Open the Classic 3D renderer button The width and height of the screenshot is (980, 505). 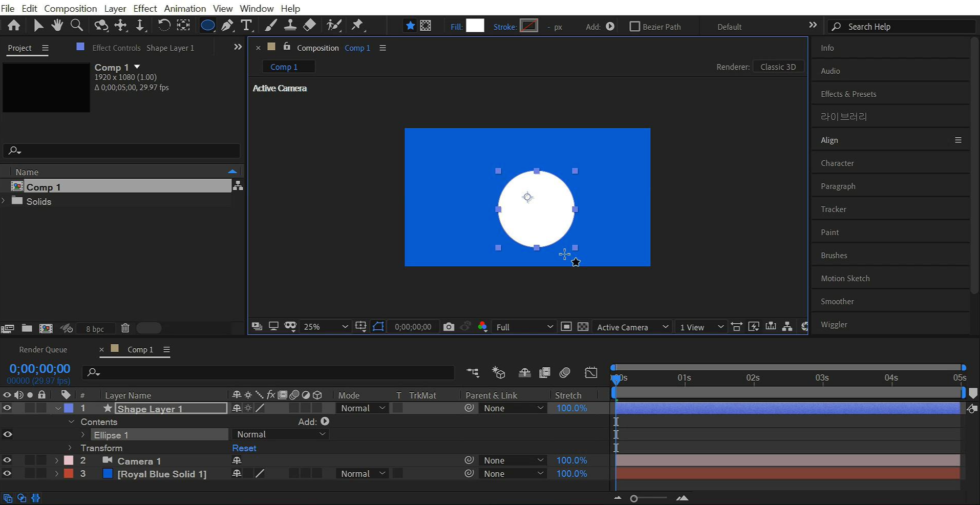[778, 67]
